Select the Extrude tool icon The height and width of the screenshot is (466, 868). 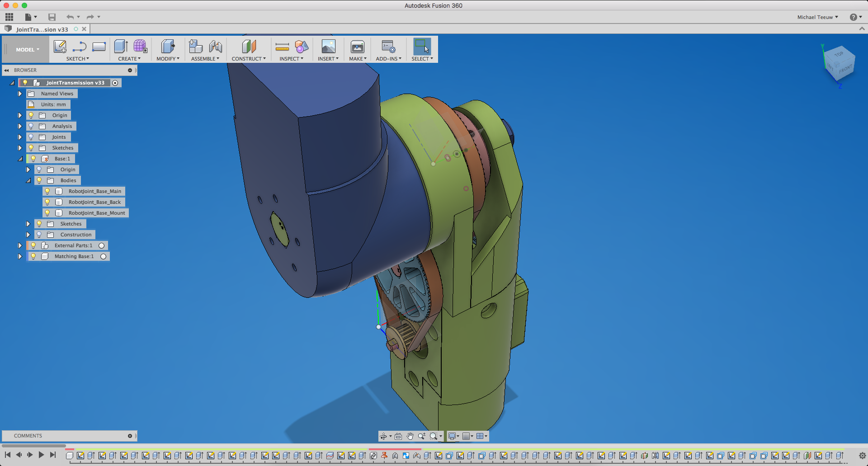pyautogui.click(x=121, y=47)
